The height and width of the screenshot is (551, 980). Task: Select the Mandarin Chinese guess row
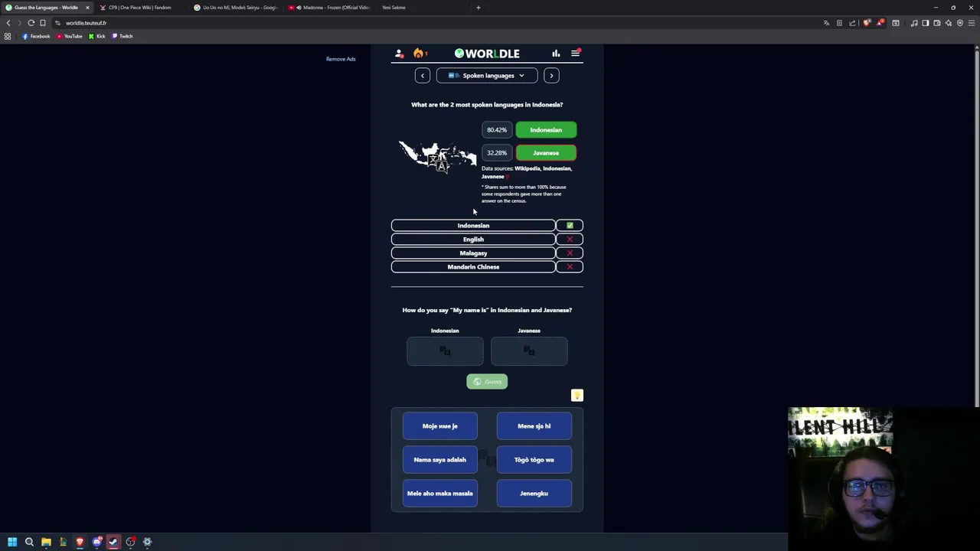point(473,267)
